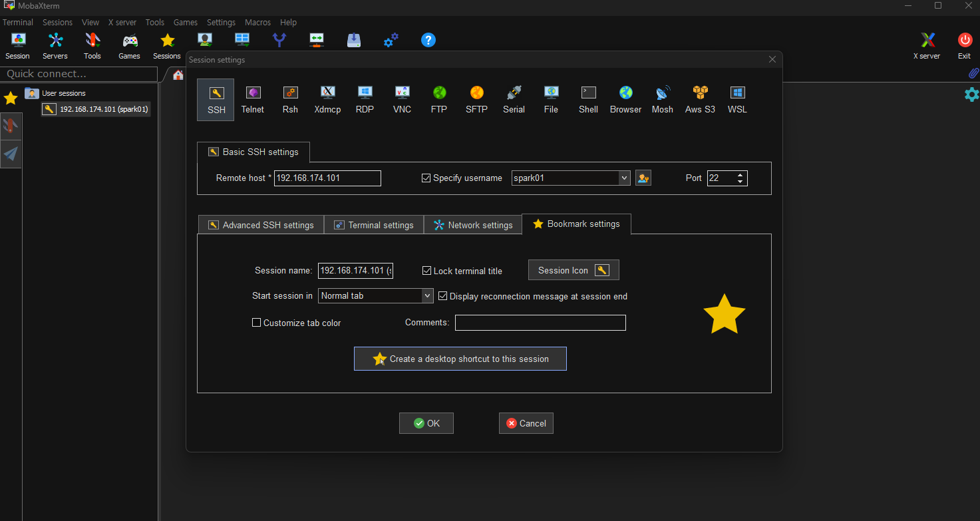Open the Servers toolbar button
This screenshot has width=980, height=521.
[x=55, y=46]
